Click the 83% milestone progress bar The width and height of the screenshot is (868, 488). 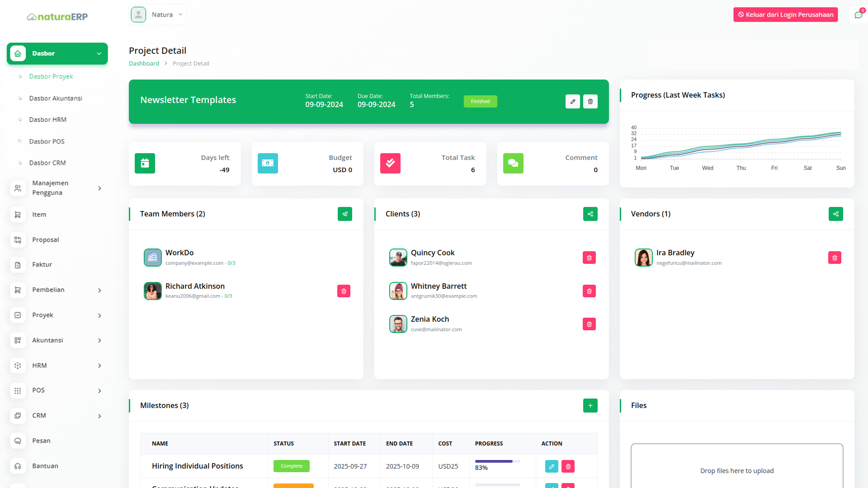point(497,461)
